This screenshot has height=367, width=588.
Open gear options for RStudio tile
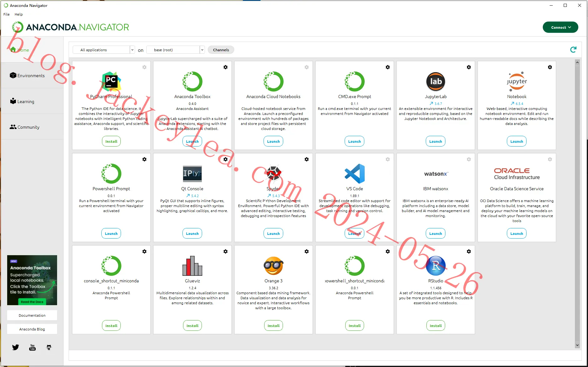(x=469, y=251)
